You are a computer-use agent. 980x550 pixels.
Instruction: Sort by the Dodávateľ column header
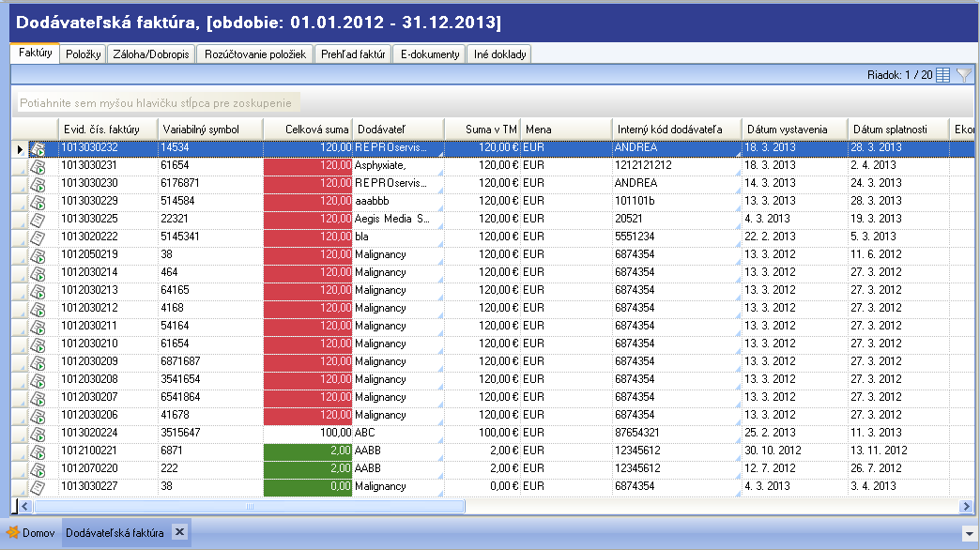[398, 130]
